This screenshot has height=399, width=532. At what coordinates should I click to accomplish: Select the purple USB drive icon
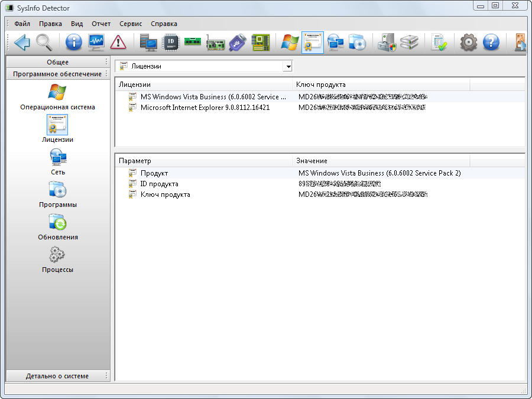tap(238, 43)
